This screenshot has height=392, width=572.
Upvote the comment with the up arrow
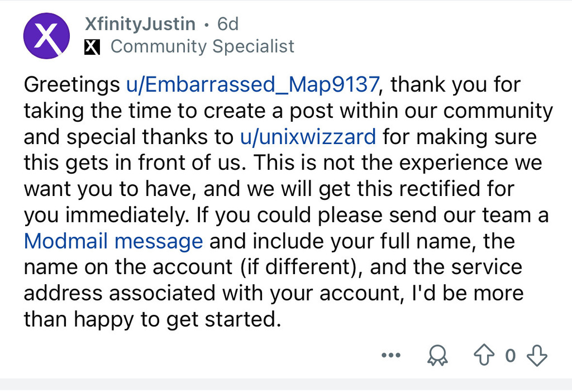(484, 355)
